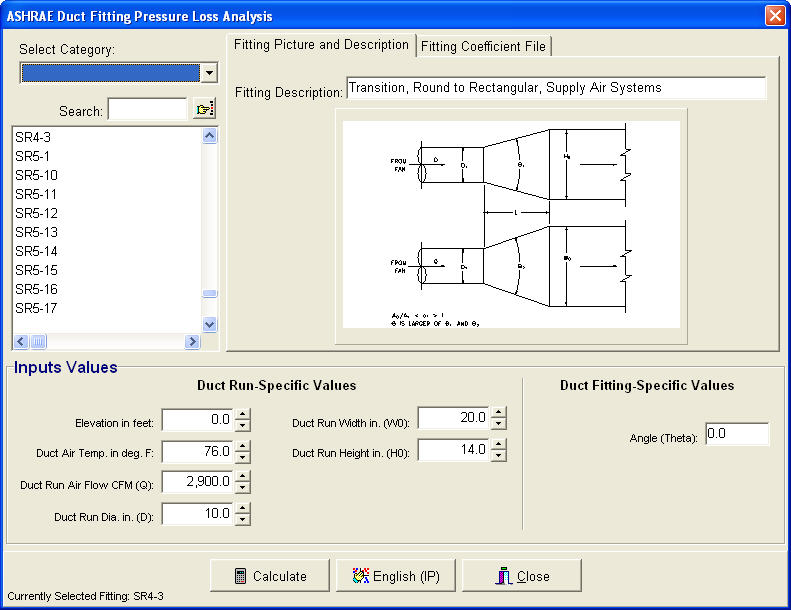Image resolution: width=791 pixels, height=610 pixels.
Task: Click the Duct Run Height (H0) field
Action: pos(454,450)
